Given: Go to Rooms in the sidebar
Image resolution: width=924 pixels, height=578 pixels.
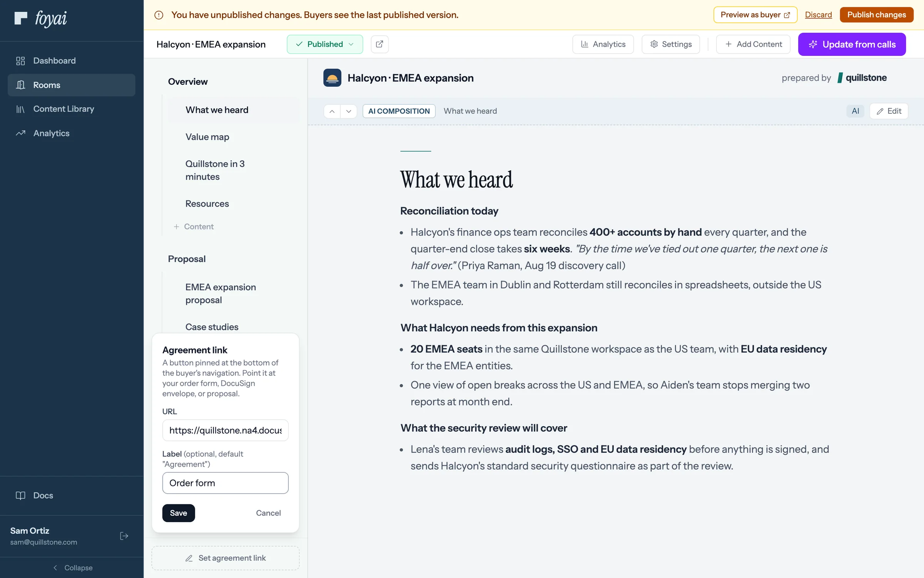Looking at the screenshot, I should coord(72,85).
